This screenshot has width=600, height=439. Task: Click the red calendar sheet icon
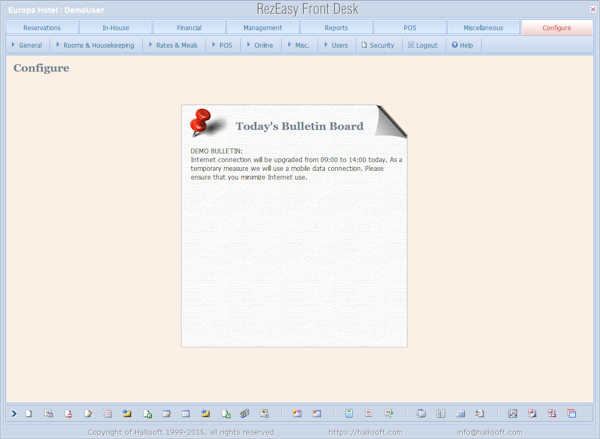point(108,414)
